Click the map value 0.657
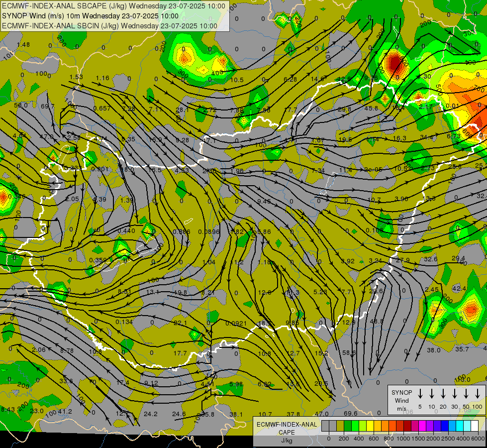Image resolution: width=487 pixels, height=448 pixels. (x=102, y=108)
